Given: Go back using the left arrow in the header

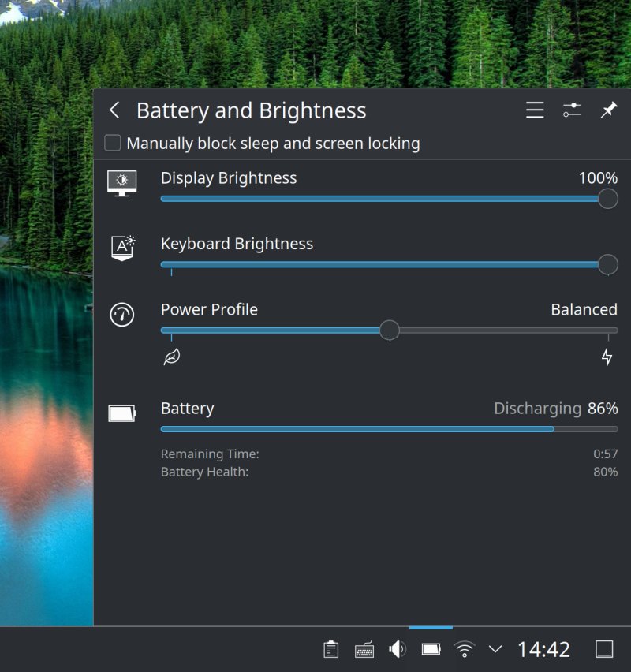Looking at the screenshot, I should tap(114, 110).
